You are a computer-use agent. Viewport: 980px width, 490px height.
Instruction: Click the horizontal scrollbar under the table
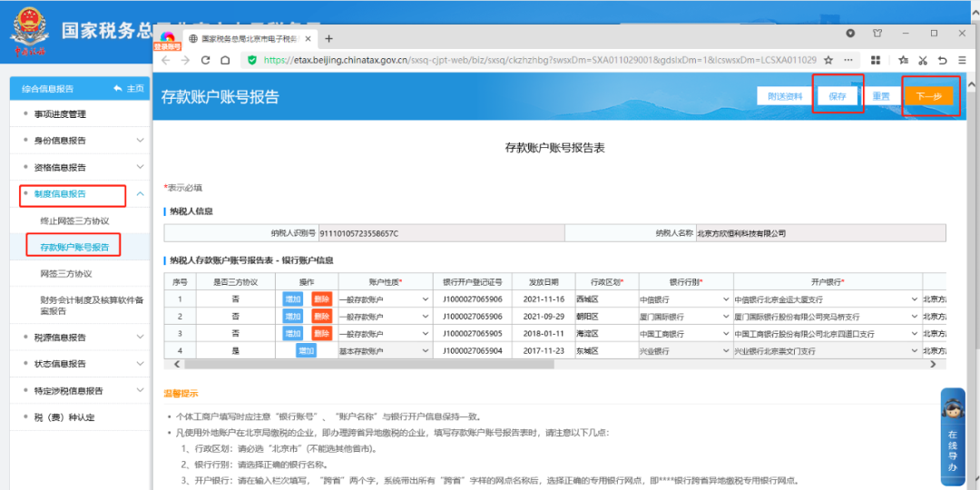point(544,364)
